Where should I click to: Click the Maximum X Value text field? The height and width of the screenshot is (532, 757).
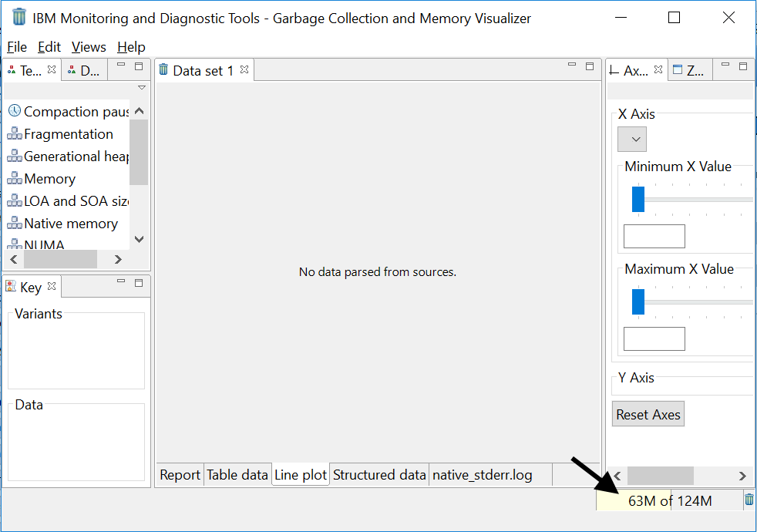point(654,339)
